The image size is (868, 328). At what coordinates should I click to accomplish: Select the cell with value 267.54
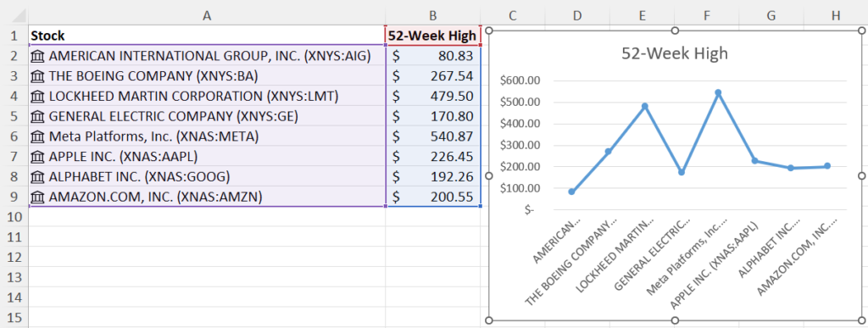point(433,75)
